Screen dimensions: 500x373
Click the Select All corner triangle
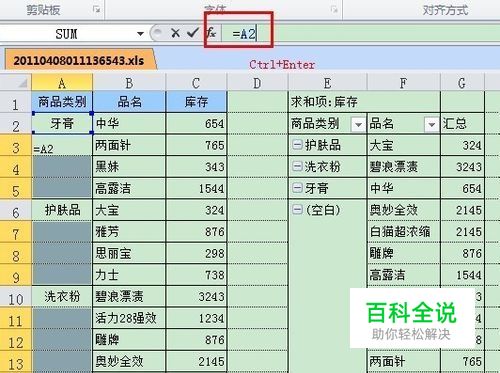point(16,82)
